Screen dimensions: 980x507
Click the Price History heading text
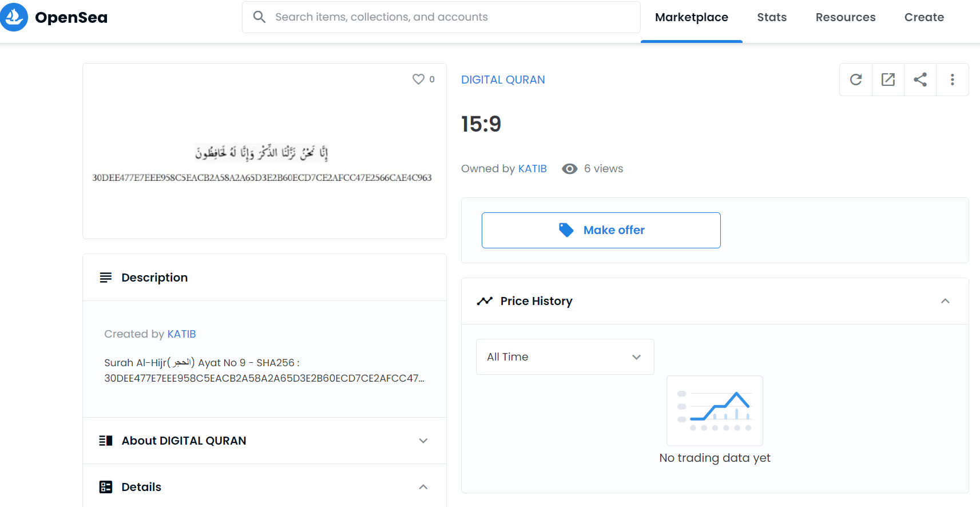[536, 301]
